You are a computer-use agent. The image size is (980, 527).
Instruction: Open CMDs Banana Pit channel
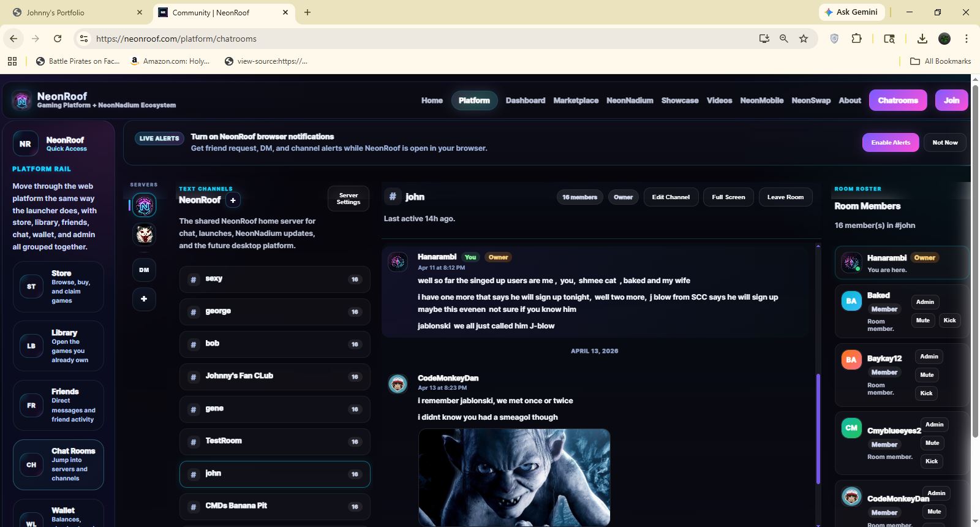275,507
